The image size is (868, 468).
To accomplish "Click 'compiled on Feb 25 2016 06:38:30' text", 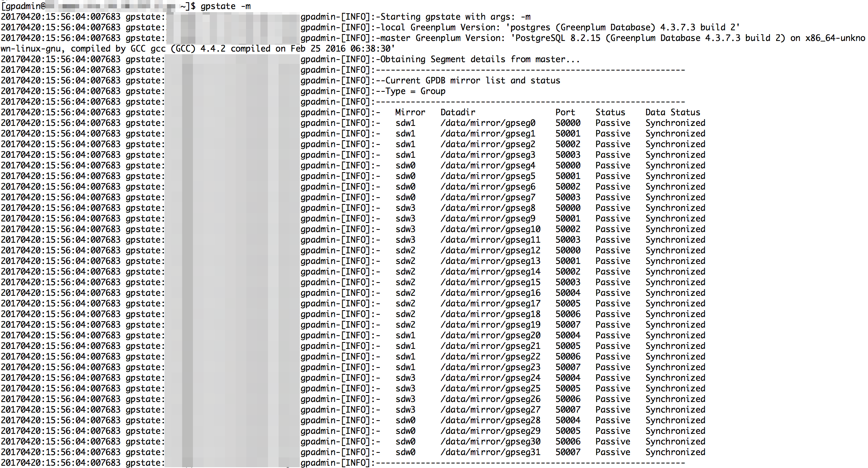I will (313, 49).
